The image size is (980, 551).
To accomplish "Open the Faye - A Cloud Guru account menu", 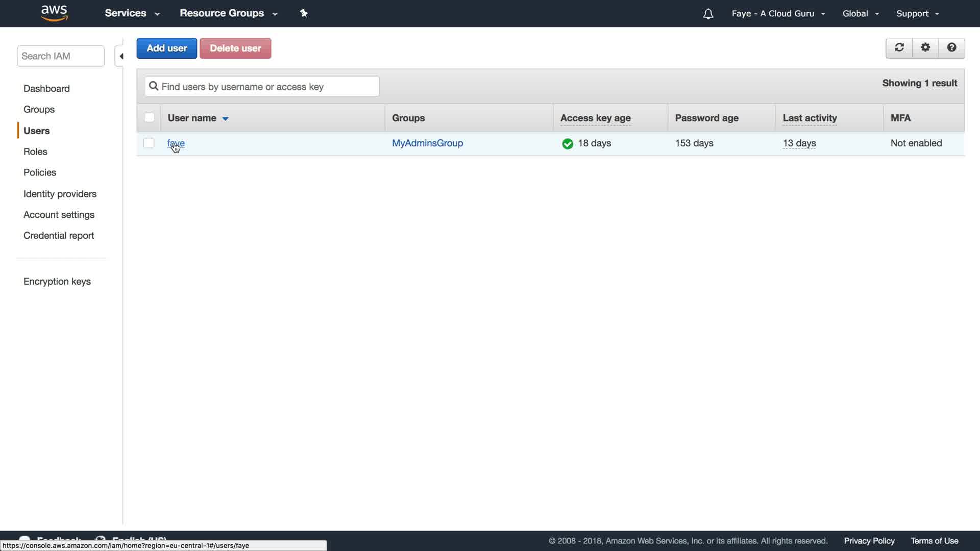I will click(778, 14).
